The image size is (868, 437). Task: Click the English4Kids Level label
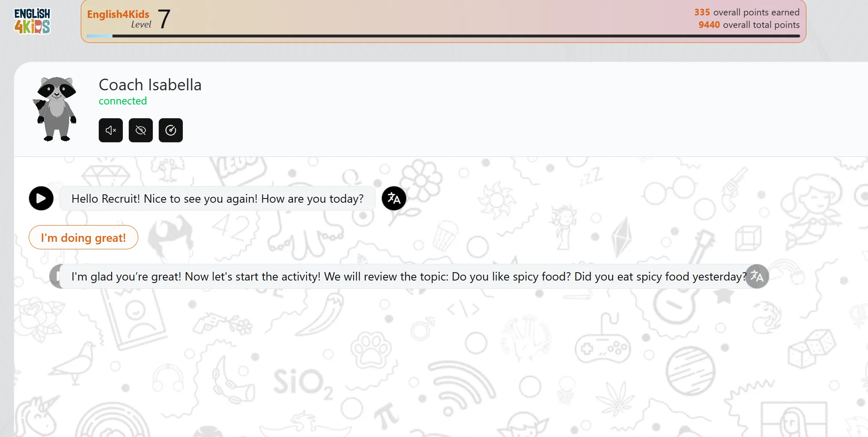tap(119, 19)
